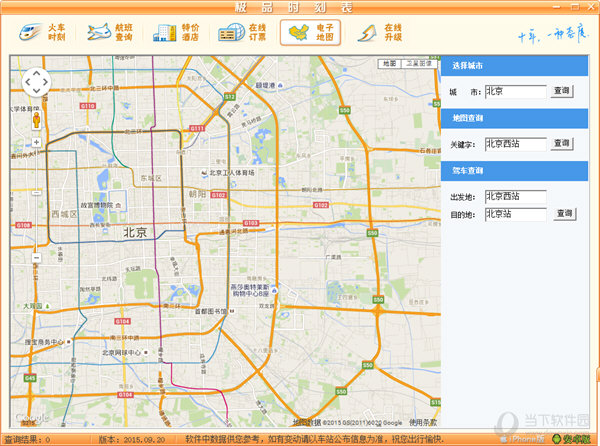Pan the map up with navigation arrow

(x=36, y=73)
